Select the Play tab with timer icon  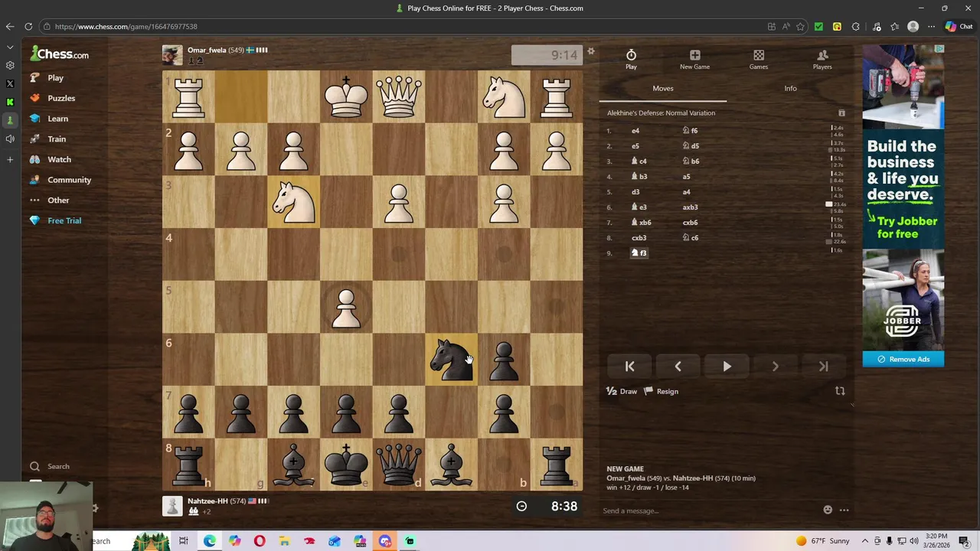point(631,59)
